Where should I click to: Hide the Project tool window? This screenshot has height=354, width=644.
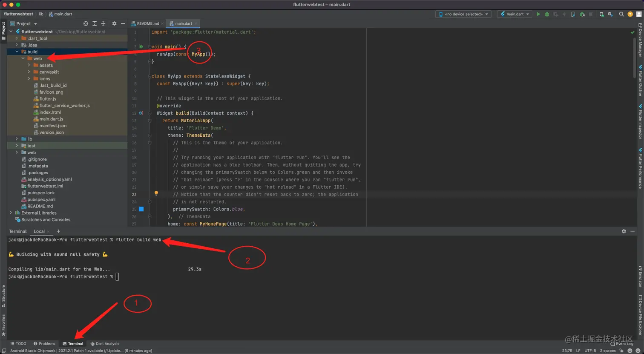coord(123,23)
